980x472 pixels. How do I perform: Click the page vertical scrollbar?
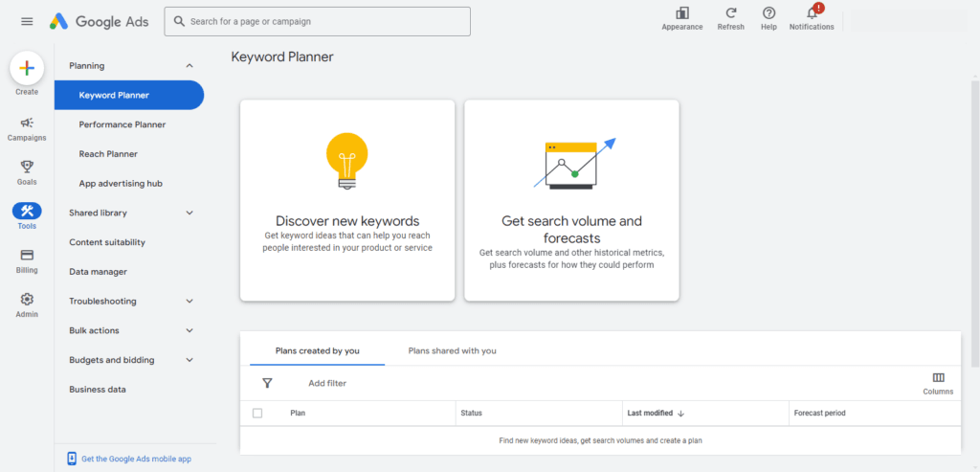[x=975, y=222]
